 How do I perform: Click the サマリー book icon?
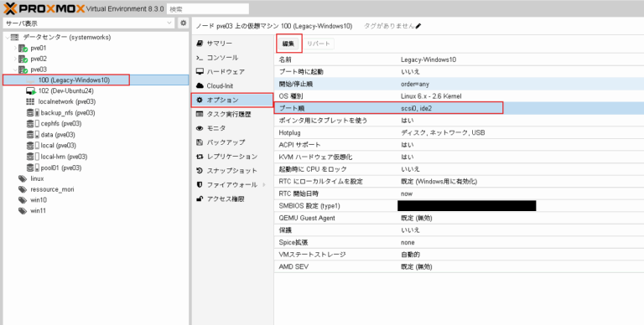pos(200,43)
